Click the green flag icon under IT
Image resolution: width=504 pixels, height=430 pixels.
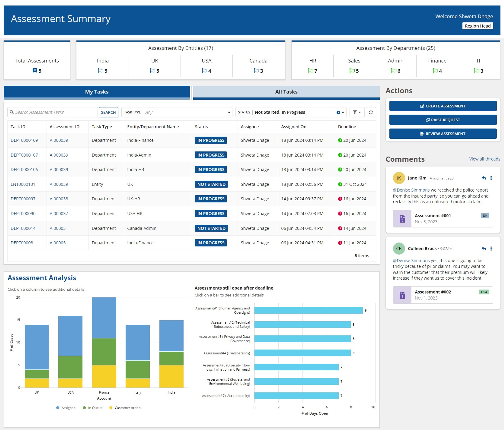point(477,71)
